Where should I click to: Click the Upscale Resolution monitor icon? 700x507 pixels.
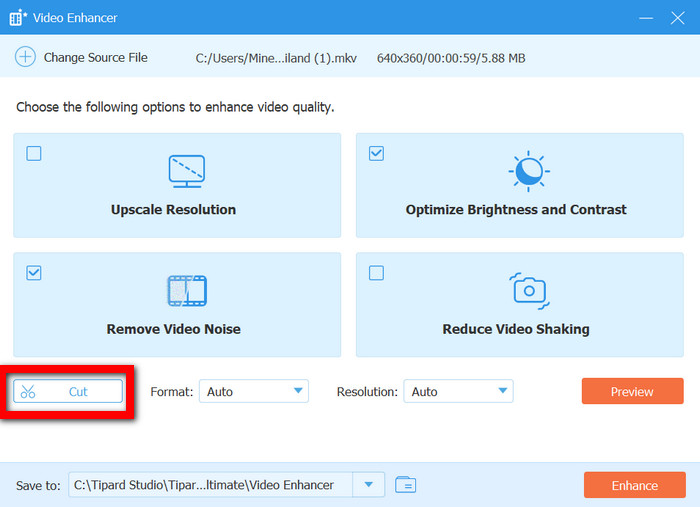click(x=186, y=172)
